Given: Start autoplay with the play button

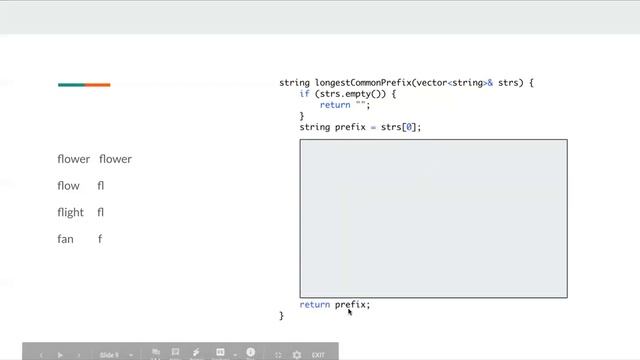Looking at the screenshot, I should pos(60,355).
